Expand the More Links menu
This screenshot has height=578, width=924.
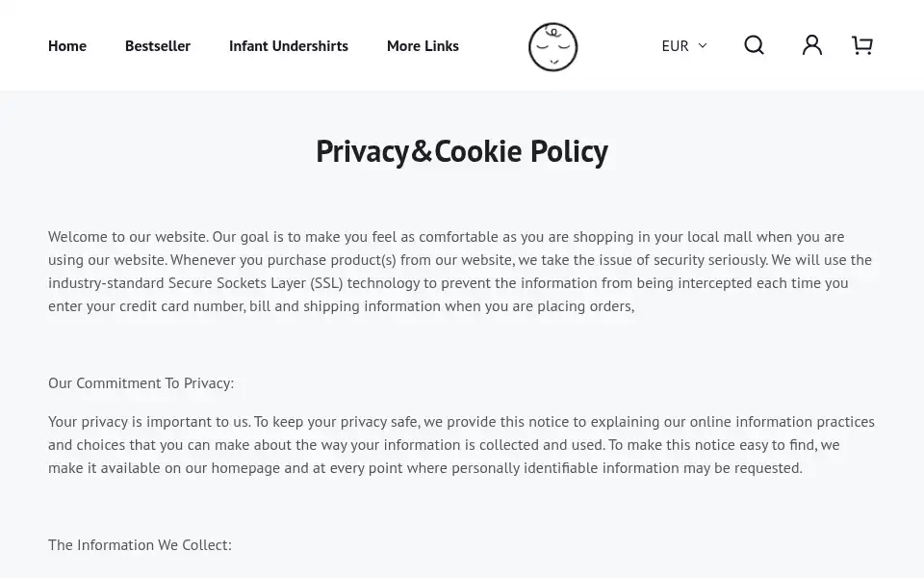[423, 46]
